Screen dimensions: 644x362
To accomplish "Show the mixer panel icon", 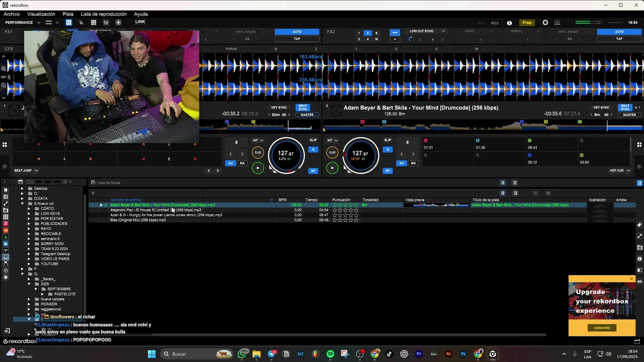I will tap(106, 23).
